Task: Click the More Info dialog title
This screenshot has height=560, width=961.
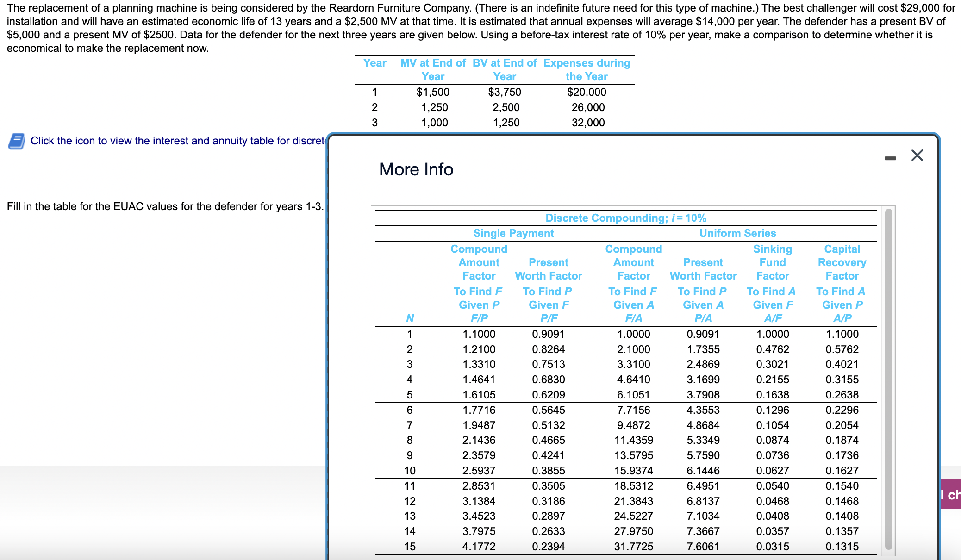Action: pos(415,169)
